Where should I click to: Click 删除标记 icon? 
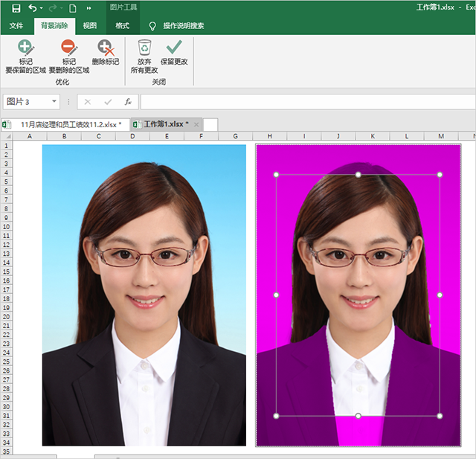click(106, 52)
